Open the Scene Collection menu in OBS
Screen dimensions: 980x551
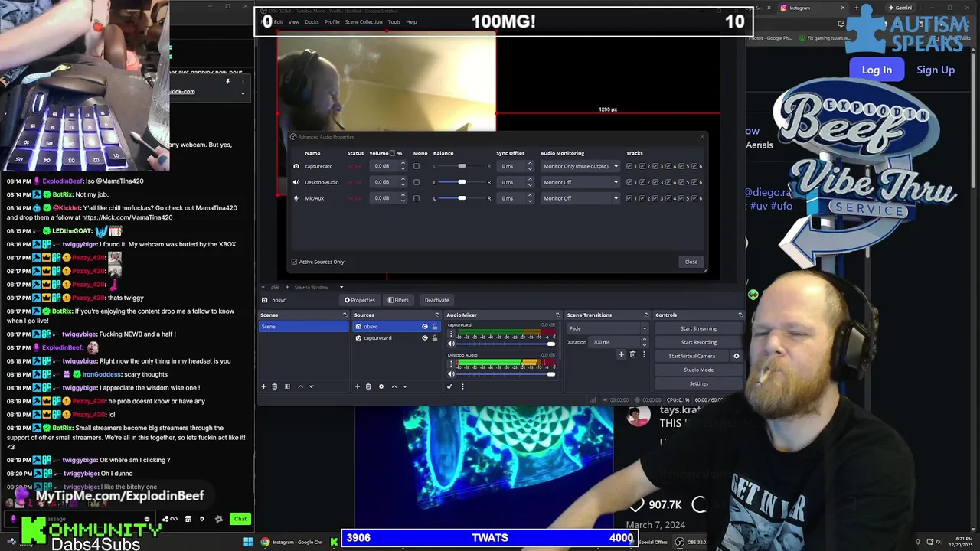point(364,22)
